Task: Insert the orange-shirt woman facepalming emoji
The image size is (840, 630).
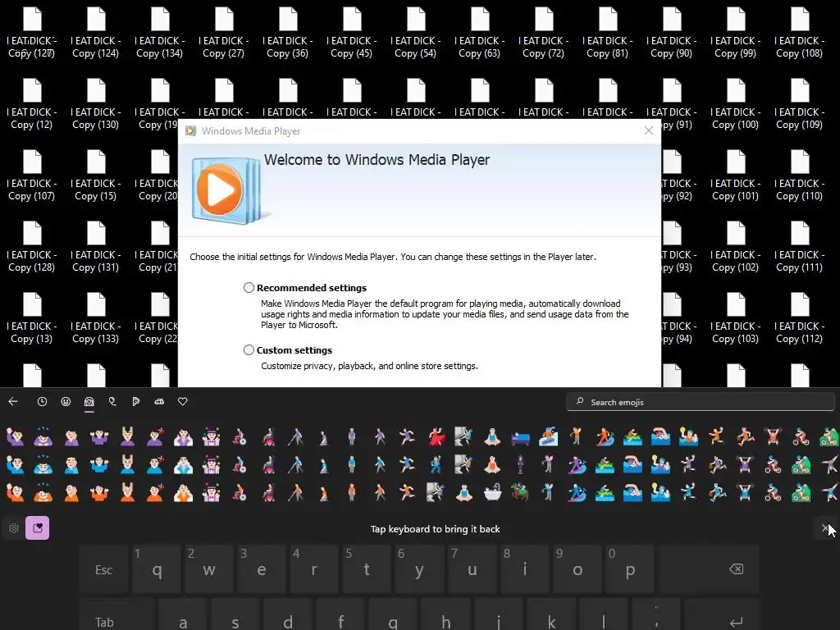Action: click(71, 492)
